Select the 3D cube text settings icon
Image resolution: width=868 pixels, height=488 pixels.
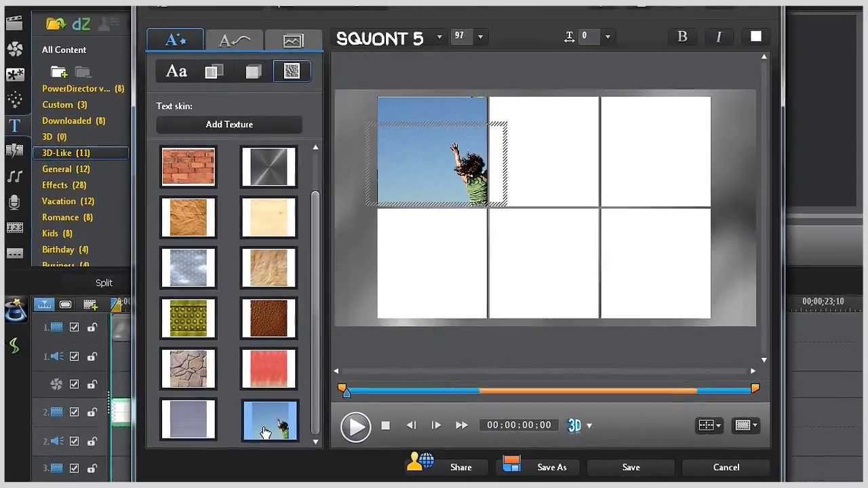coord(253,71)
